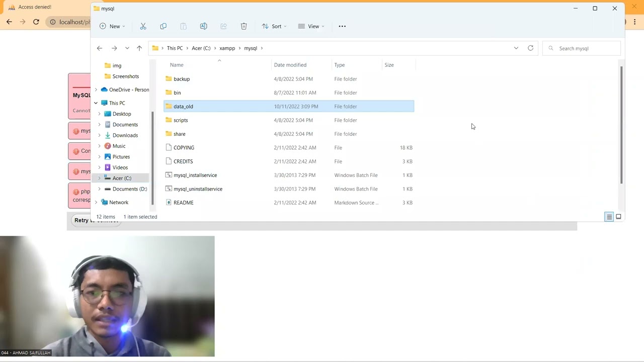Click date 10/11/2022 3:09 PM cell
This screenshot has width=644, height=362.
click(x=296, y=107)
